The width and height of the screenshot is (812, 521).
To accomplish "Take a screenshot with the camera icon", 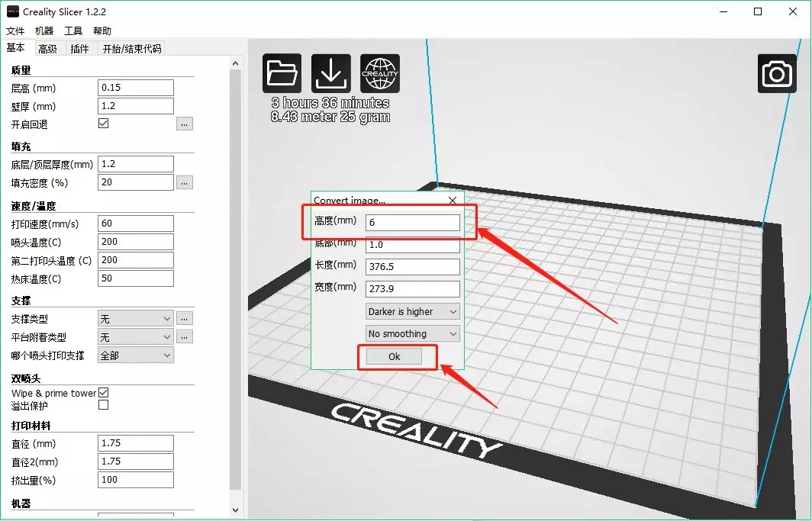I will [777, 73].
